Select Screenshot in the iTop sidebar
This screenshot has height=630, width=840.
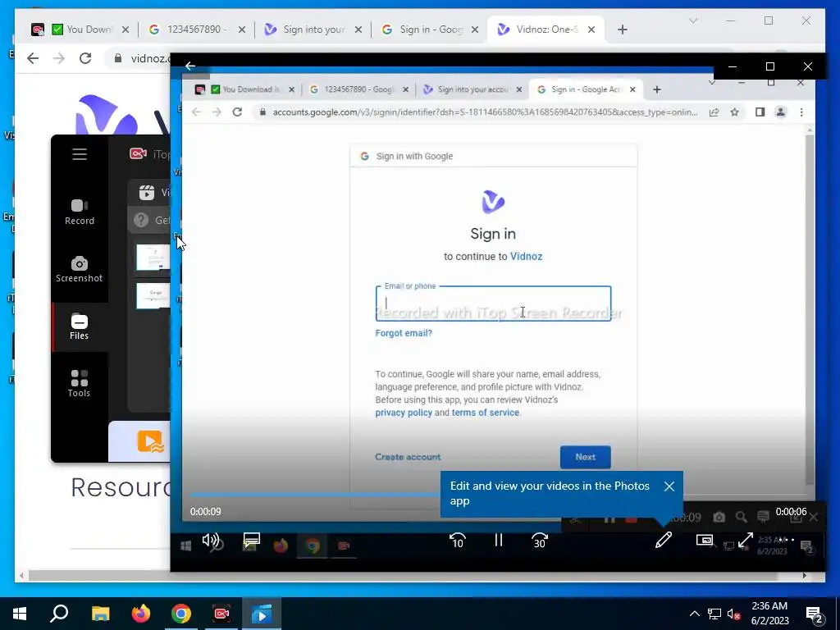click(x=80, y=269)
